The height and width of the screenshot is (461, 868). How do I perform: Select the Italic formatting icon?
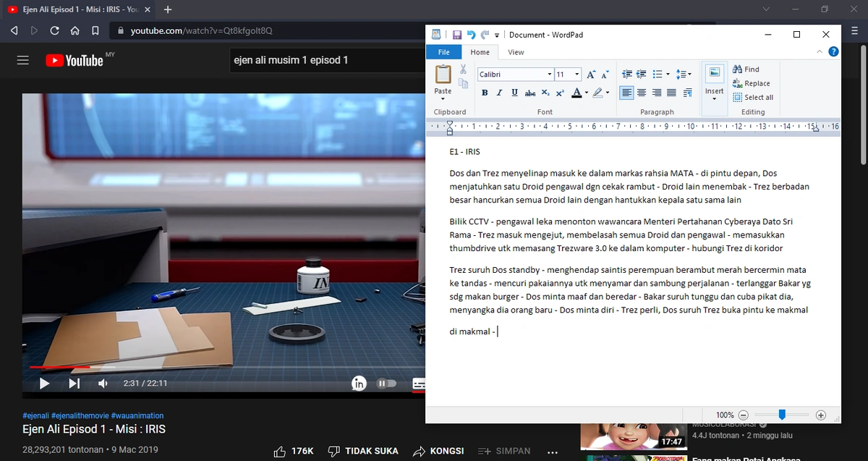499,93
